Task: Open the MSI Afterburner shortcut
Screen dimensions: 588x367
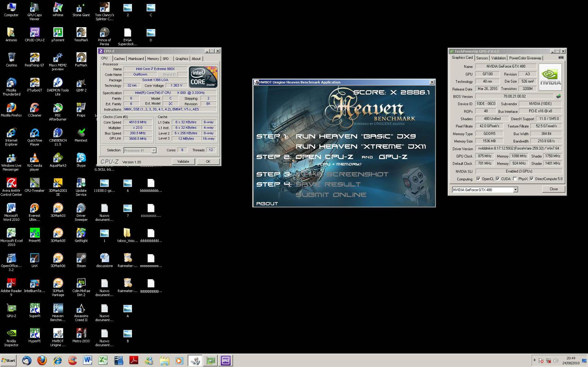Action: pos(58,112)
